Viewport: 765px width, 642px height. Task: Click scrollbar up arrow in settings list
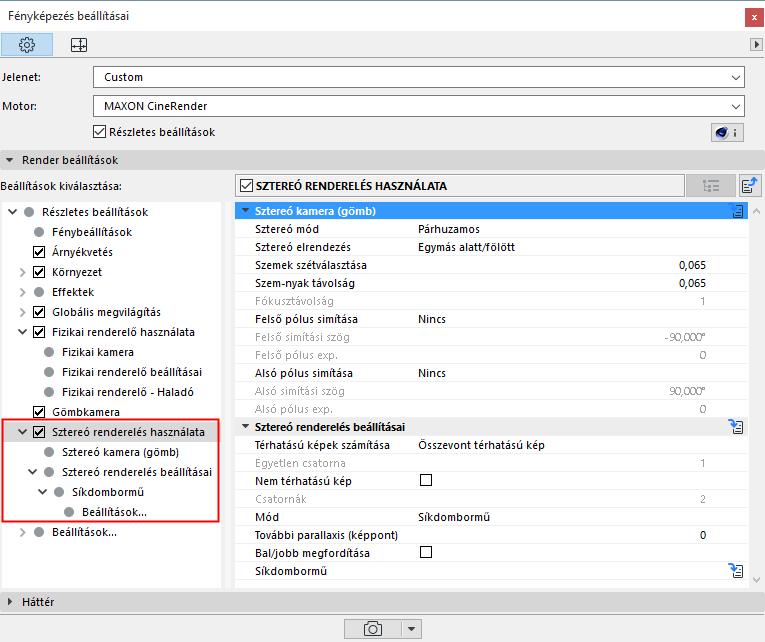click(757, 211)
